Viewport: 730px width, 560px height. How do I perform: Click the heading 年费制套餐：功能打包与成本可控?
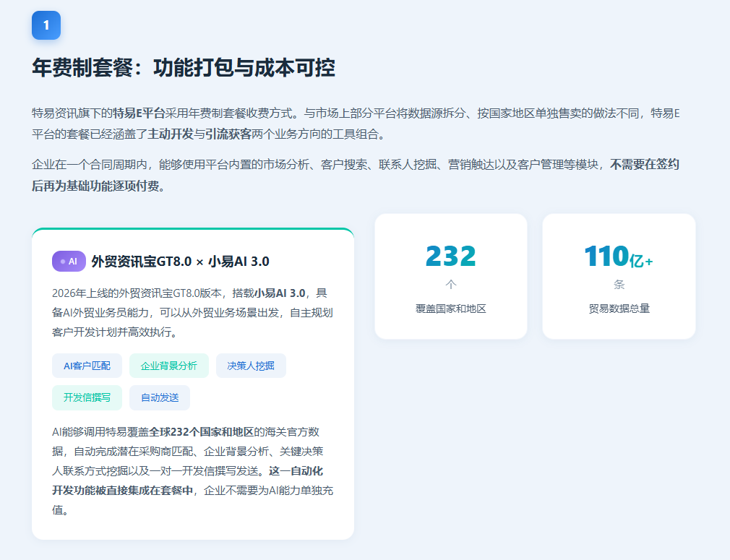tap(184, 67)
